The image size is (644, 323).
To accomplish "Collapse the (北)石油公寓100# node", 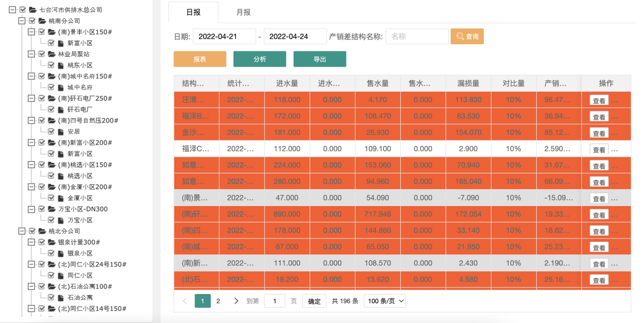I will 31,286.
